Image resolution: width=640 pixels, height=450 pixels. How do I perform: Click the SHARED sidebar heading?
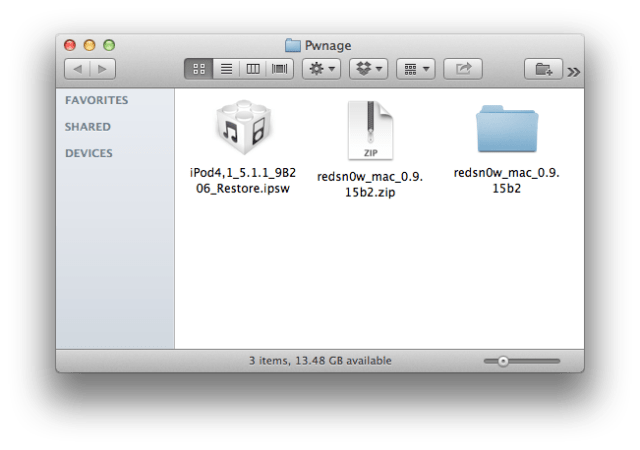[88, 127]
